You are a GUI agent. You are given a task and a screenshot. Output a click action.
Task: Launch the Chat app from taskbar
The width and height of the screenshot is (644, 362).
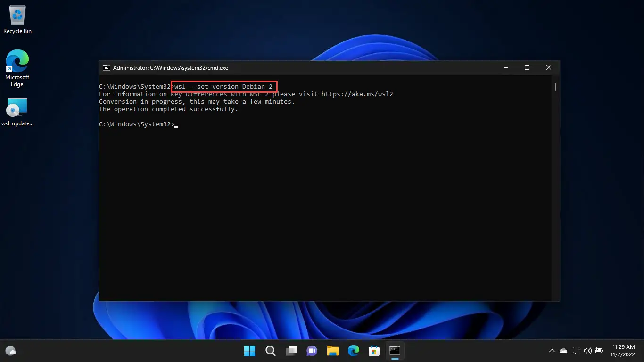point(312,351)
